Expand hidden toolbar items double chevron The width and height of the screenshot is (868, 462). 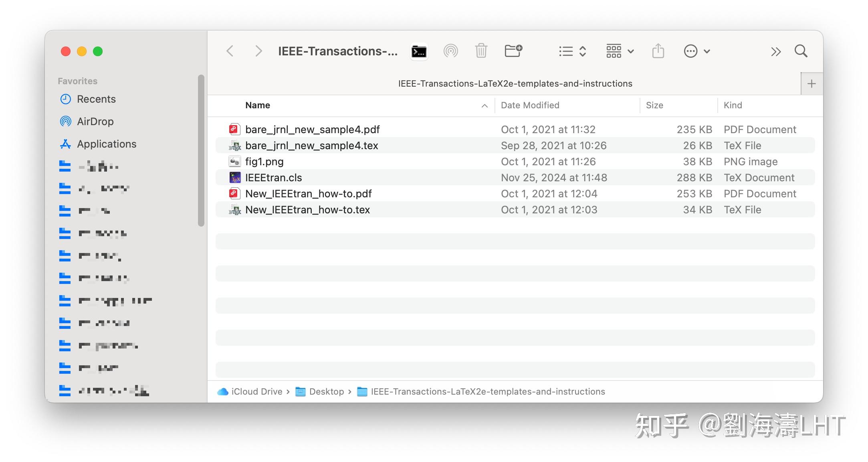(775, 52)
